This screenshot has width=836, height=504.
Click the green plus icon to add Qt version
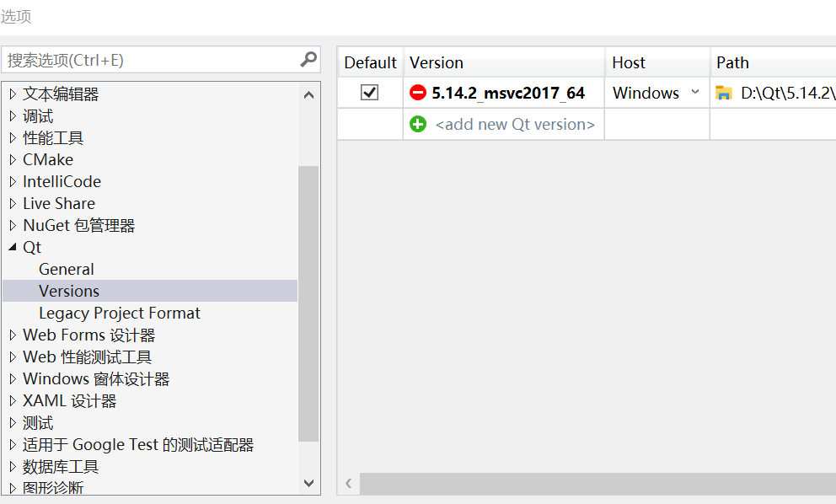click(419, 124)
